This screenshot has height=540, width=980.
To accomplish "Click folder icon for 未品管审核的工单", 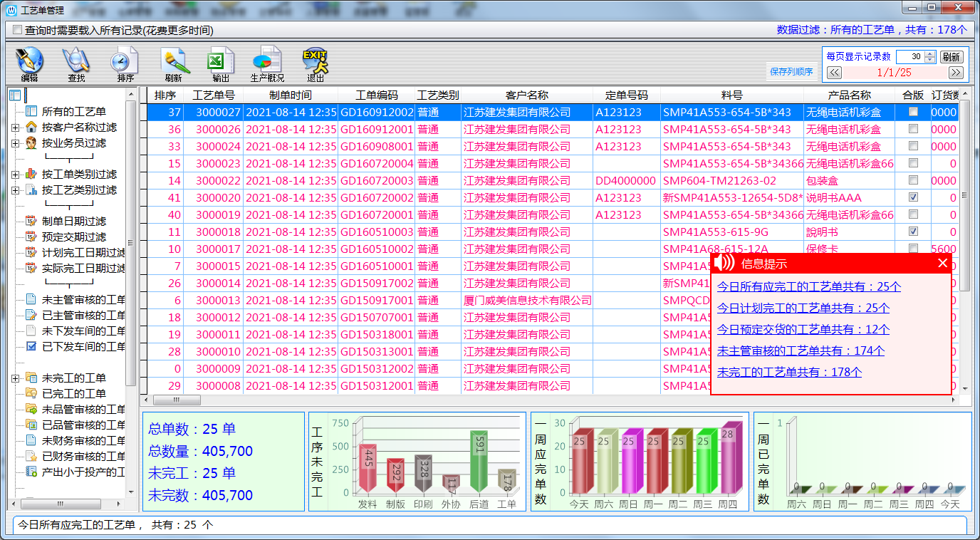I will [31, 409].
